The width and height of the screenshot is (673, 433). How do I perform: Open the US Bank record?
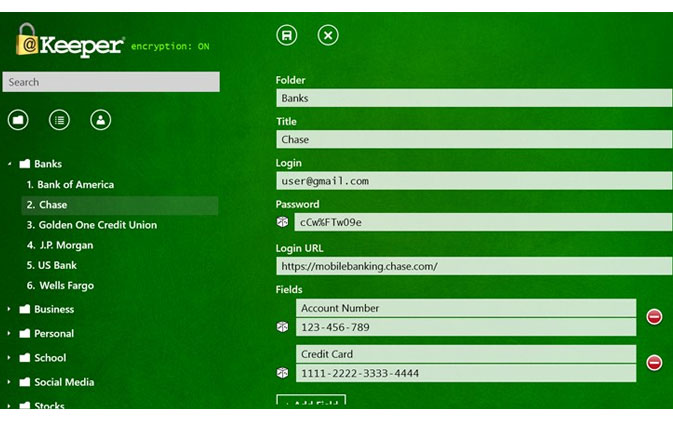click(52, 265)
